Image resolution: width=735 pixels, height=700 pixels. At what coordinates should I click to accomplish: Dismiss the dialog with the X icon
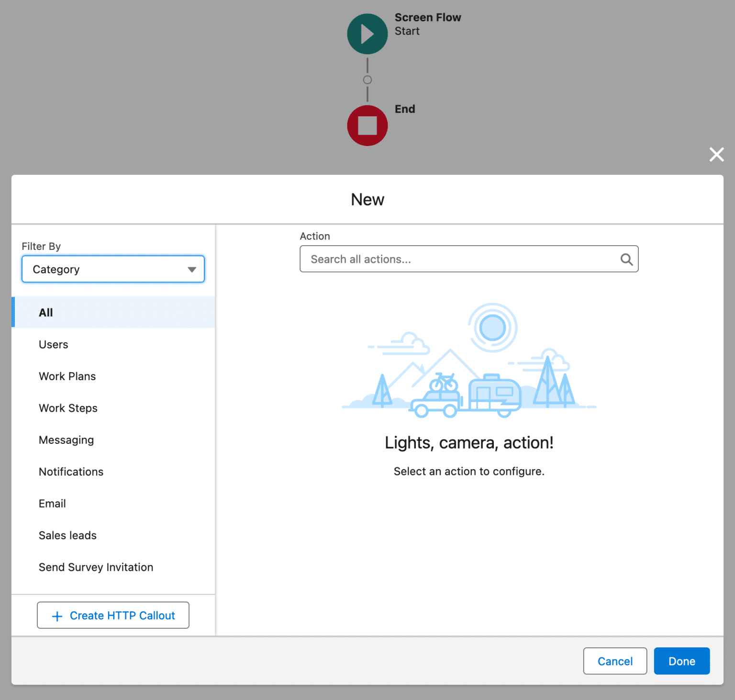(x=716, y=155)
